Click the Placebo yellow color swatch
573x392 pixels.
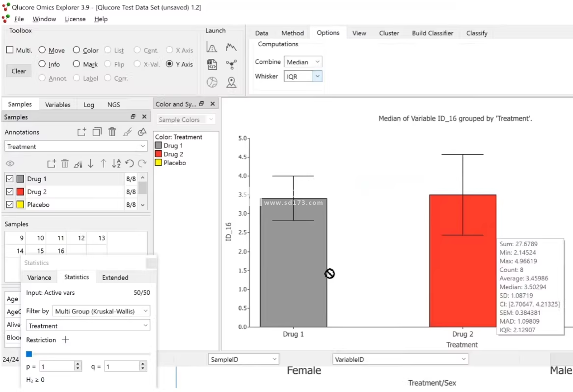tap(20, 204)
